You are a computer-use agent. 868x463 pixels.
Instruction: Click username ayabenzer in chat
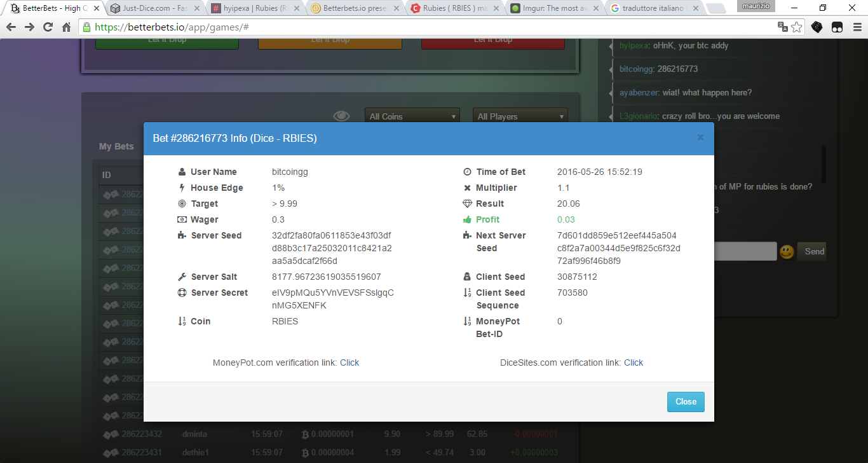point(639,92)
